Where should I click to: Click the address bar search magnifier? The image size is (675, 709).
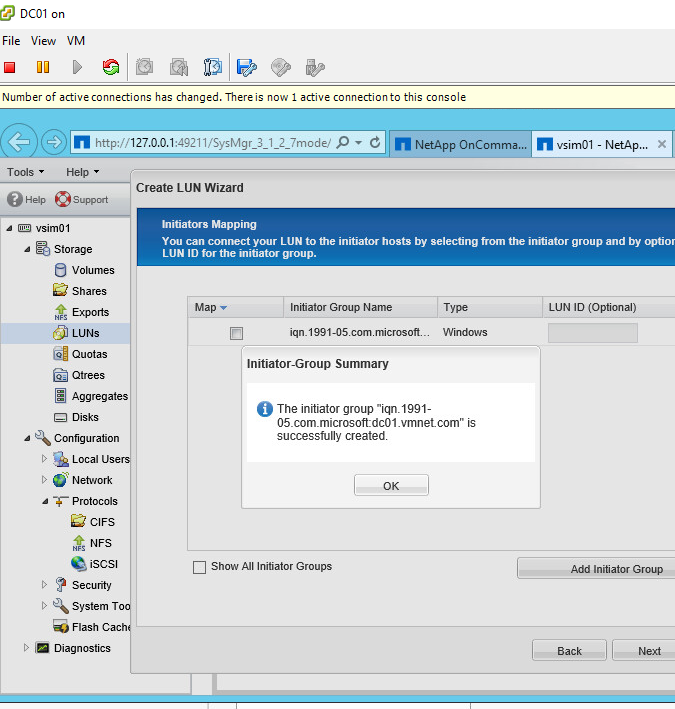[343, 142]
